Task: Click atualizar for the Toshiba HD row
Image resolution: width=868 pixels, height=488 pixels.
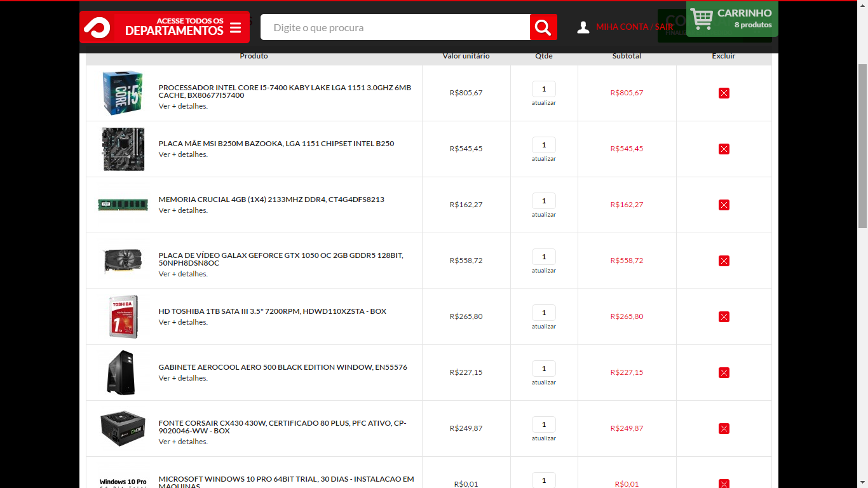Action: click(544, 327)
